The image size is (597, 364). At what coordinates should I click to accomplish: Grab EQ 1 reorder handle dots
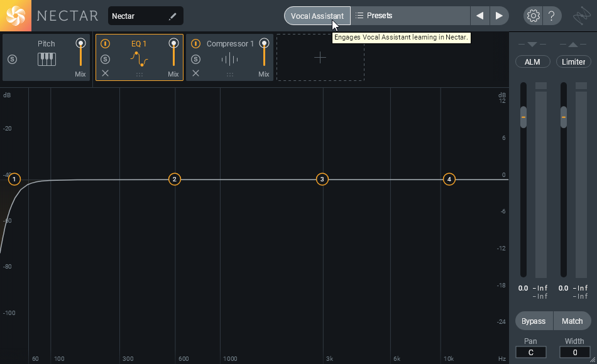click(x=140, y=75)
